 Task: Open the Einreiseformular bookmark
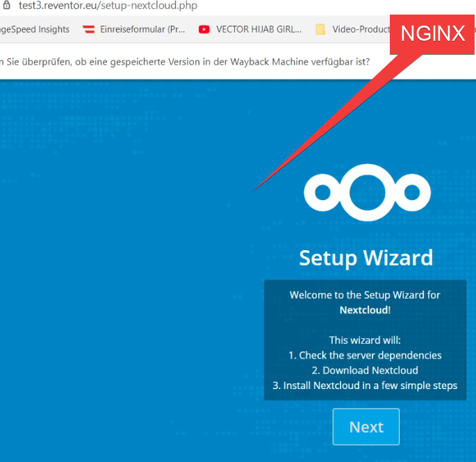coord(134,29)
